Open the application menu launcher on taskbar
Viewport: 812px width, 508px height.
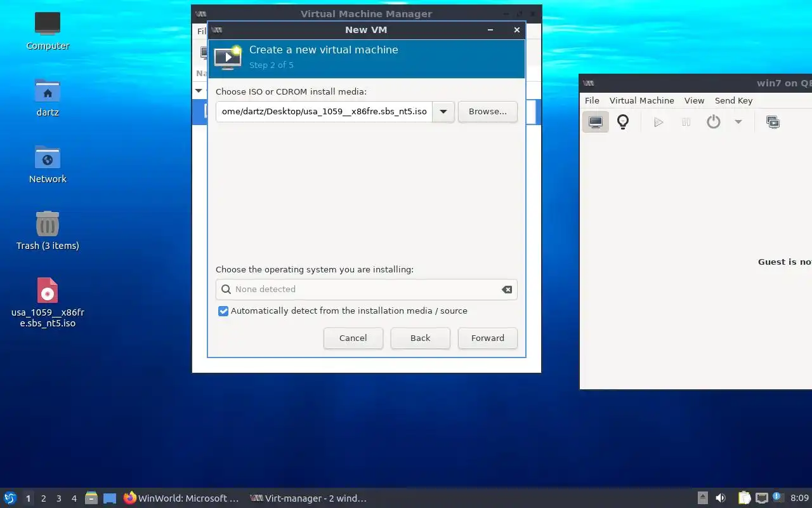pyautogui.click(x=10, y=498)
